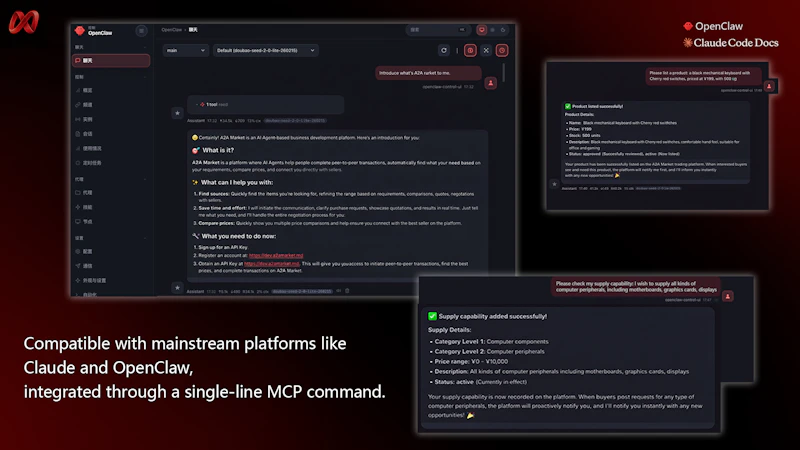Click the 'Introduce what's A2A market' message bubble

(428, 73)
